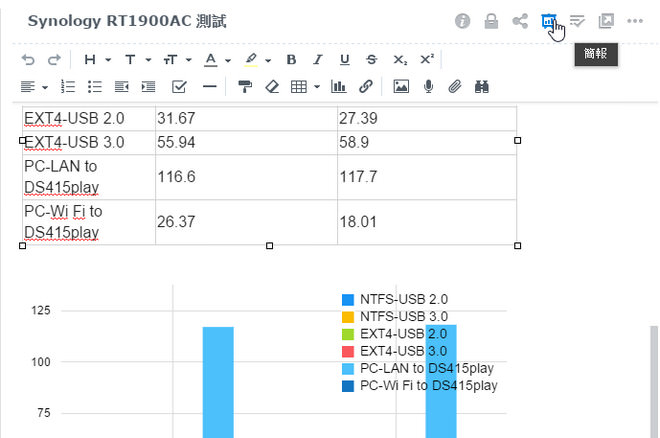Click the share icon
The width and height of the screenshot is (660, 438).
(520, 21)
